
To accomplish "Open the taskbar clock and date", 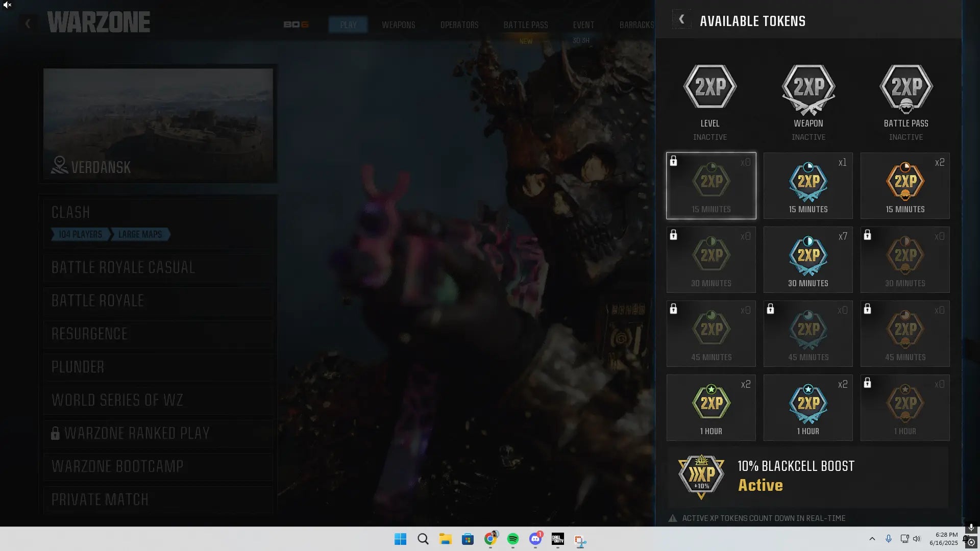I will click(944, 539).
